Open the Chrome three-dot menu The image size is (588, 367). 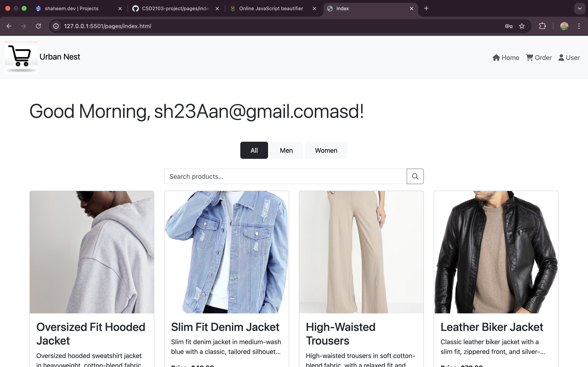coord(579,26)
